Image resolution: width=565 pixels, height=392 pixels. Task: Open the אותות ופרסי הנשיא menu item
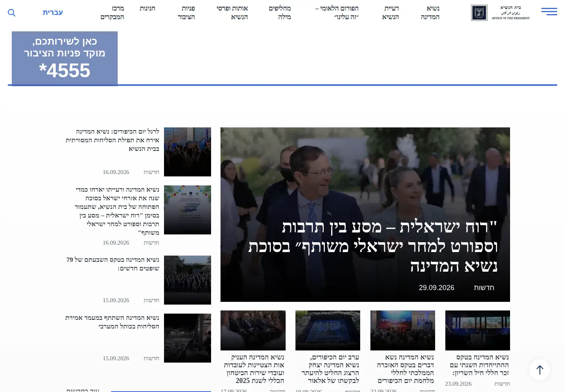(232, 13)
